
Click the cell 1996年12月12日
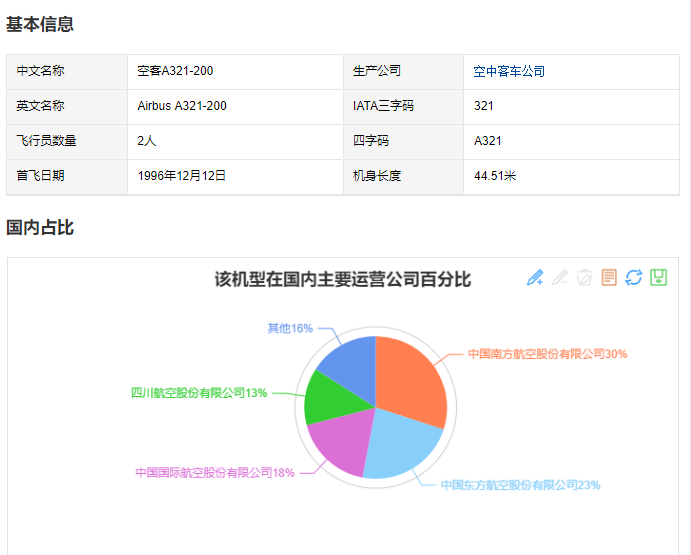[x=235, y=176]
